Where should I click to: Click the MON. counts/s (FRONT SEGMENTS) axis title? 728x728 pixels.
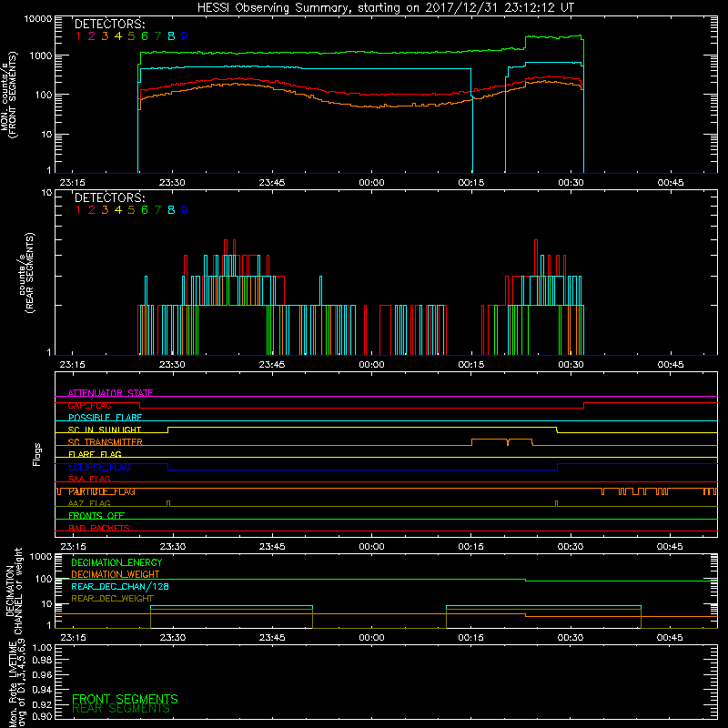(8, 95)
